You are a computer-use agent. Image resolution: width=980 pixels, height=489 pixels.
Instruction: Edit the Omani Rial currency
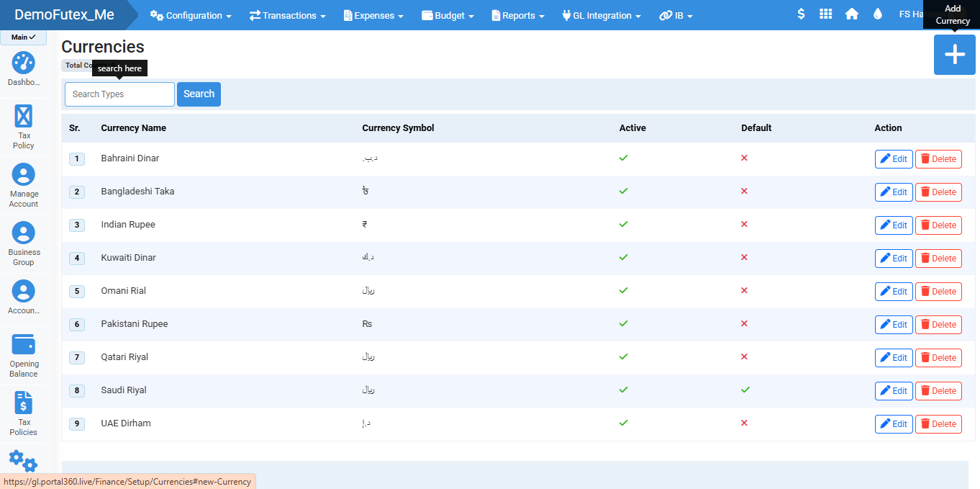[894, 292]
